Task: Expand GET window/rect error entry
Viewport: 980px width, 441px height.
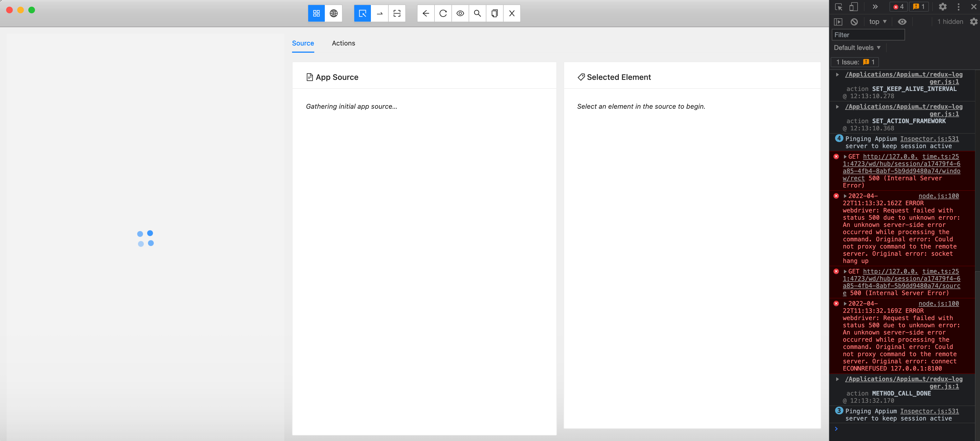Action: [845, 157]
